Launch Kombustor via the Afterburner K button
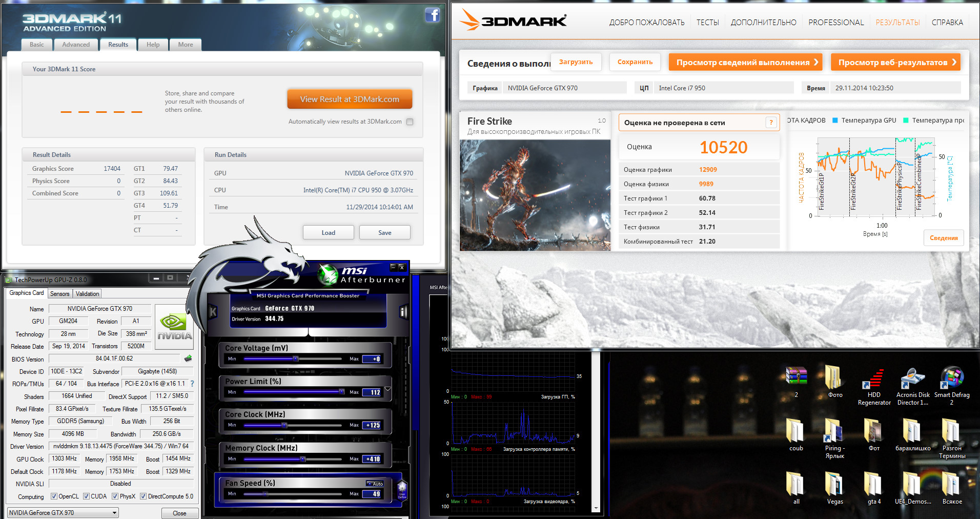The width and height of the screenshot is (980, 519). tap(213, 312)
